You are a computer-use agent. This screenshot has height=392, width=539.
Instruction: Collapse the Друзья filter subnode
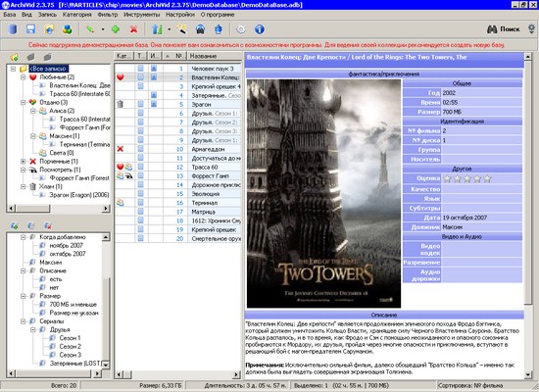coord(33,329)
